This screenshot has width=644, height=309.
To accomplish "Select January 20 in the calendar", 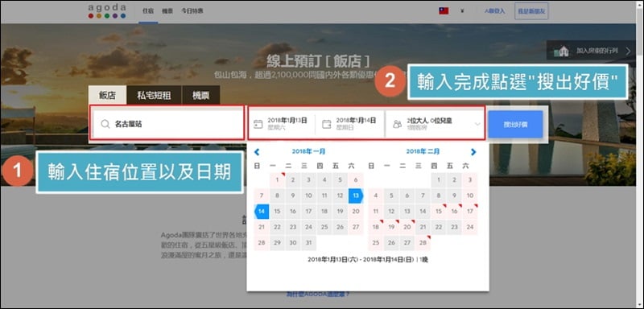I will (356, 212).
